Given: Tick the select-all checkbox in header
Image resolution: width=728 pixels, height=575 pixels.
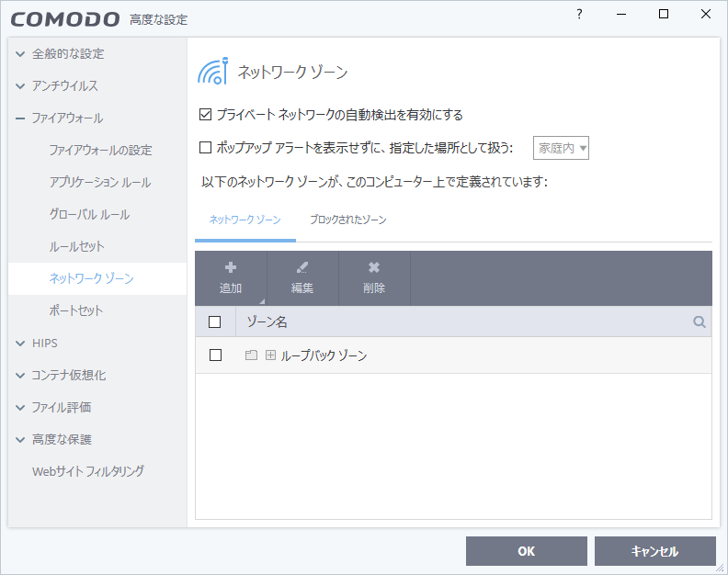Looking at the screenshot, I should point(215,322).
